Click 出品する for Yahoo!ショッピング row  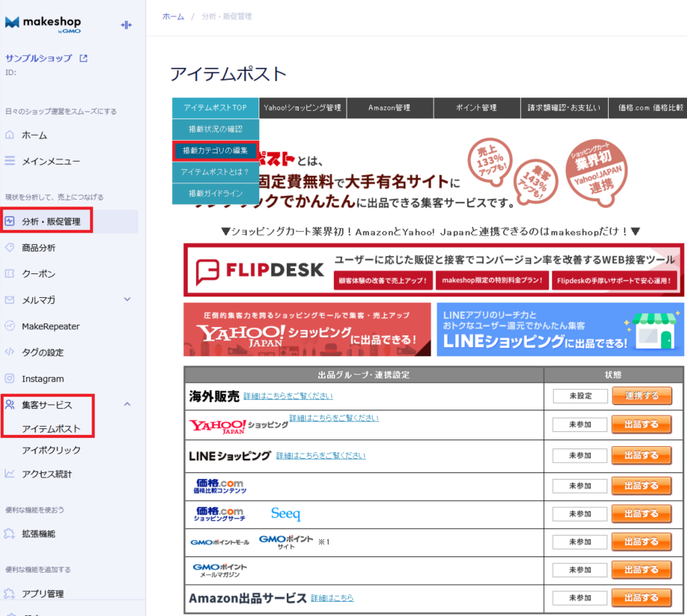tap(642, 425)
